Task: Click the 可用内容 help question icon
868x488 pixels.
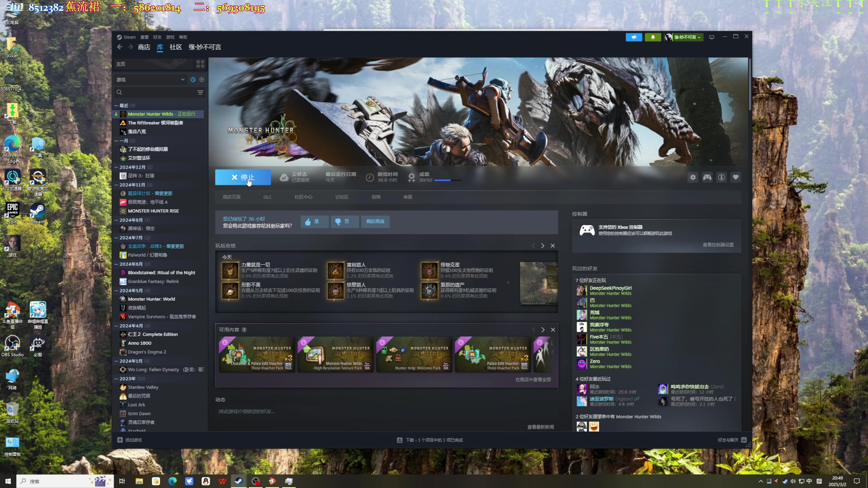Action: [244, 330]
